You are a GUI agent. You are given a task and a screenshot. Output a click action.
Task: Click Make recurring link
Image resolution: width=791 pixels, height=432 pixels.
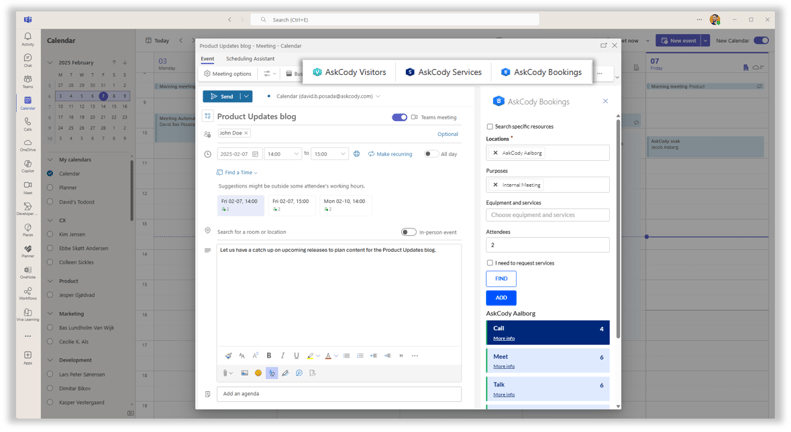390,154
